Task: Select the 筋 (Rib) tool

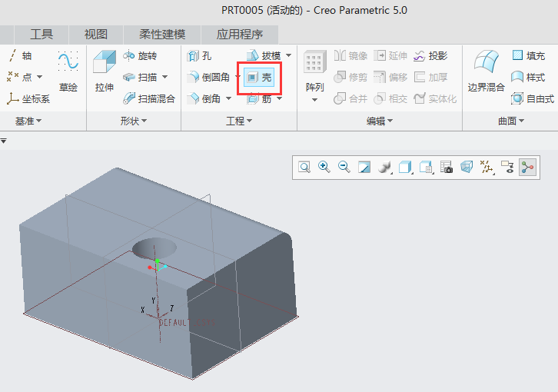Action: point(260,98)
